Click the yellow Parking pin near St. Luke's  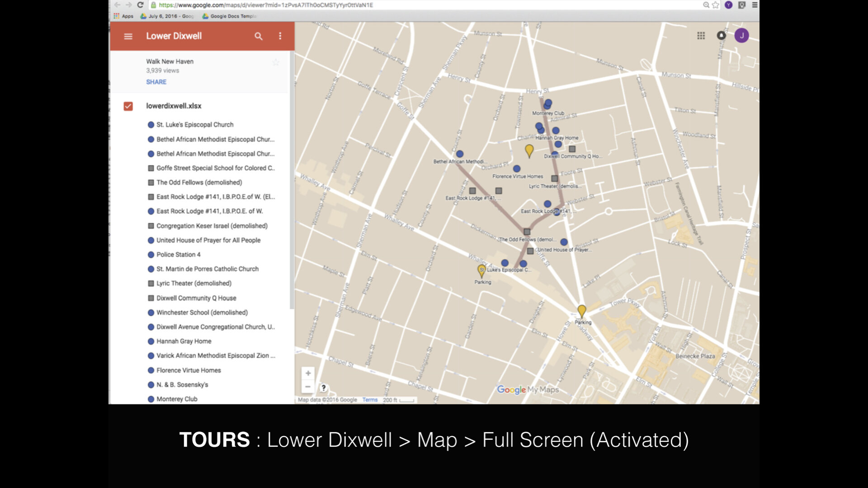481,270
